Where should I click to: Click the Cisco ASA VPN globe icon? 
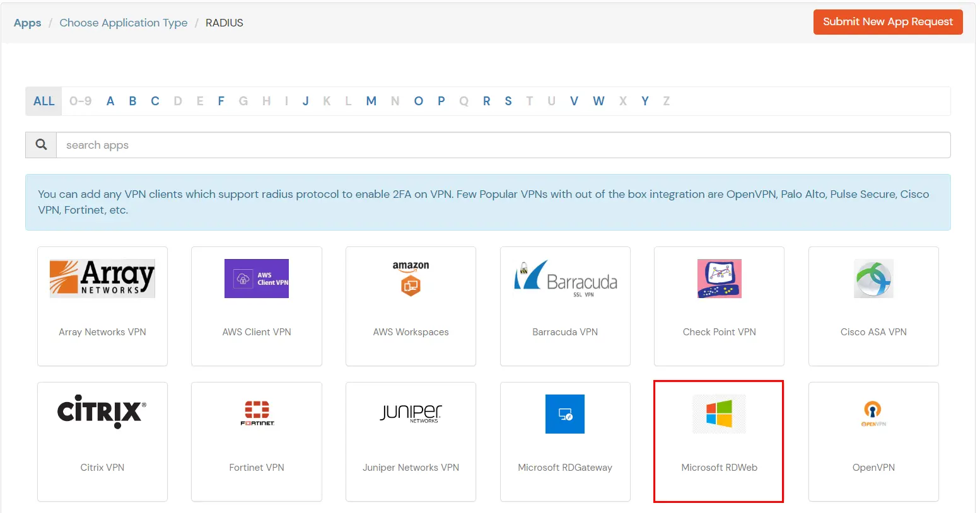coord(873,279)
